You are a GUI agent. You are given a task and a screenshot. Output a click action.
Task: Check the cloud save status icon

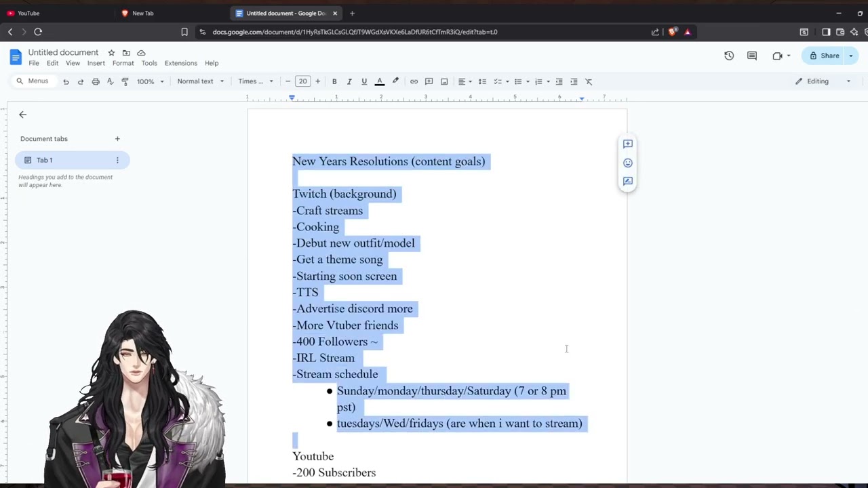[141, 53]
